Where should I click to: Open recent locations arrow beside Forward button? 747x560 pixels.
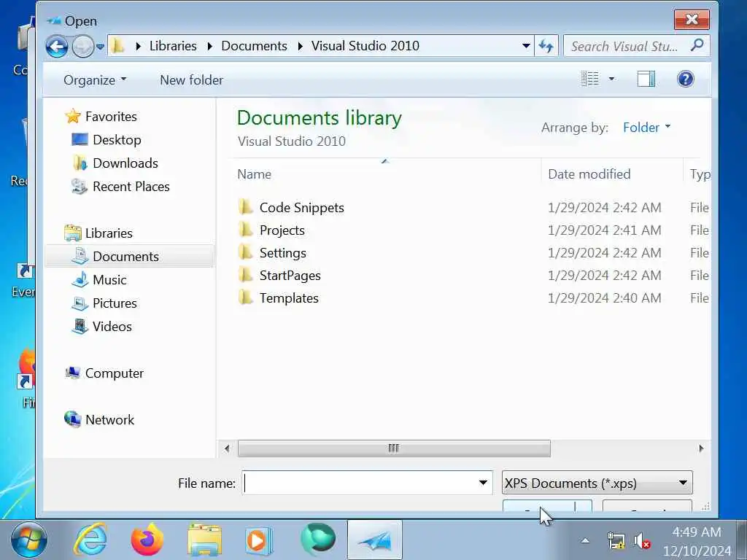pos(100,47)
